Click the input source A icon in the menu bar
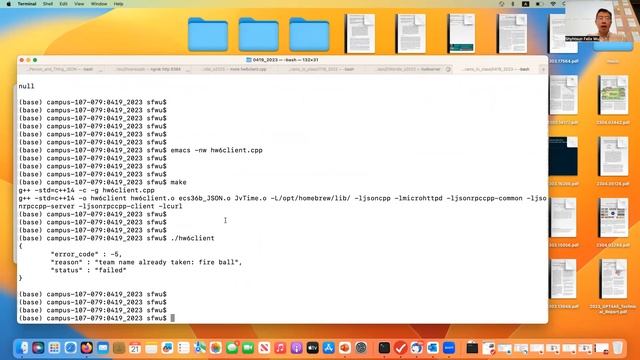Screen dimensions: 640x360 526,4
